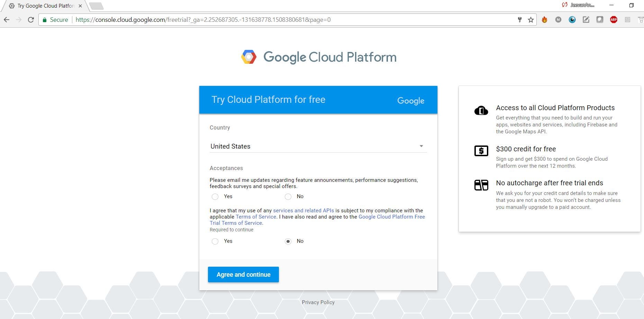644x319 pixels.
Task: Reload the Cloud Platform page
Action: (x=31, y=20)
